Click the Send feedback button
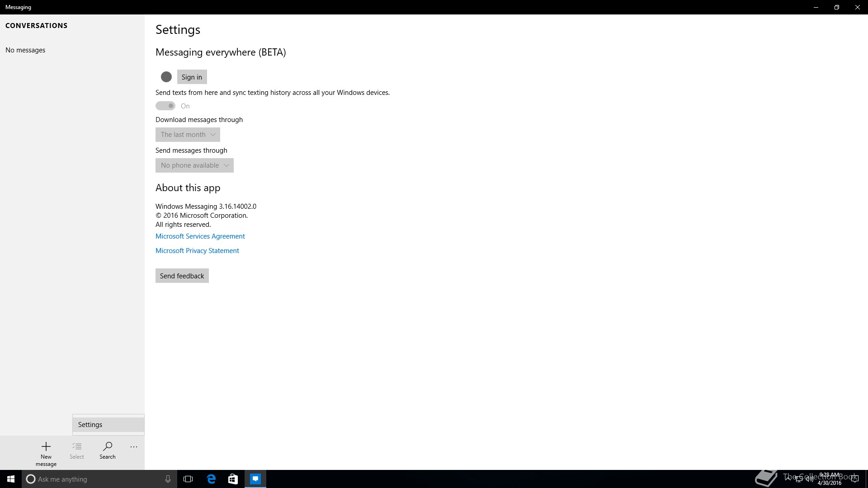Image resolution: width=868 pixels, height=488 pixels. [x=182, y=276]
